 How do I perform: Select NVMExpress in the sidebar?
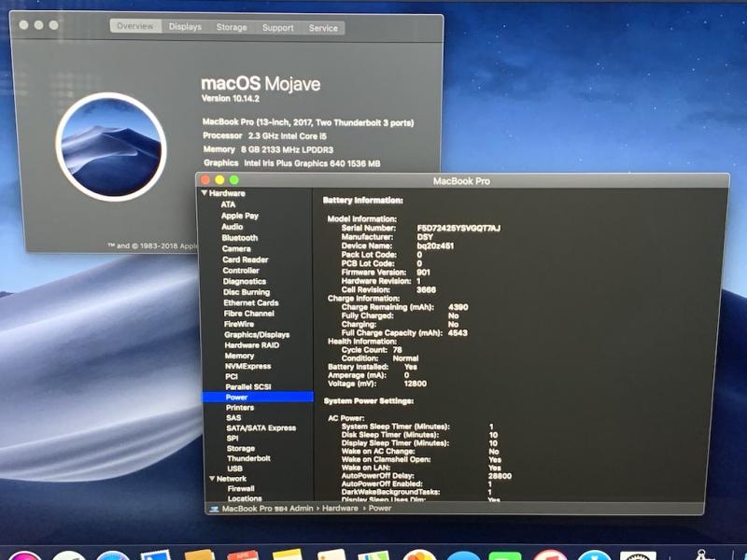(247, 366)
